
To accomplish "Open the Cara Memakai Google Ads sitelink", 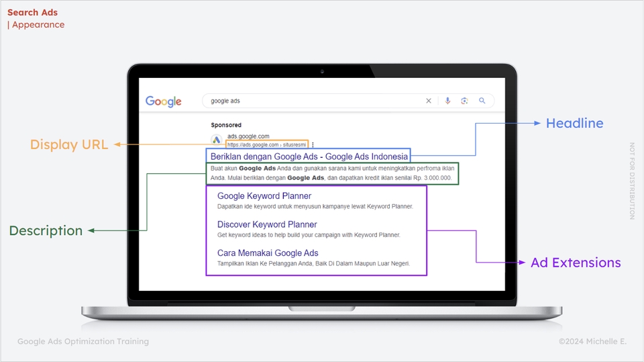I will (x=268, y=253).
